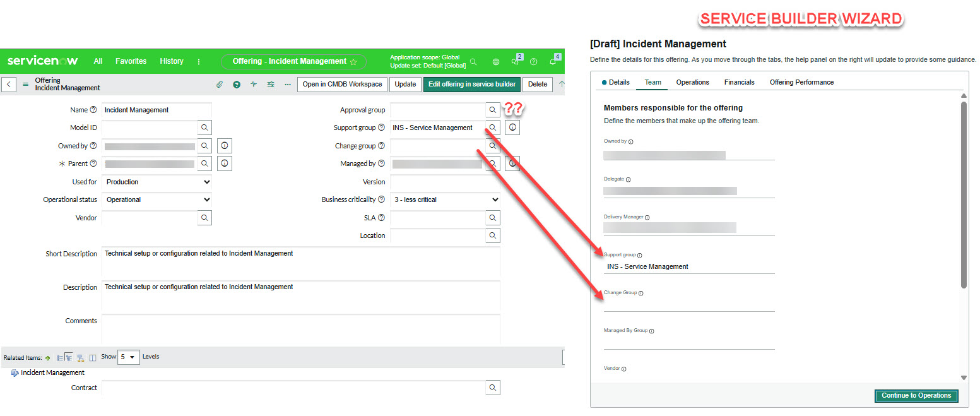
Task: Preview the Owned by record info icon
Action: 225,146
